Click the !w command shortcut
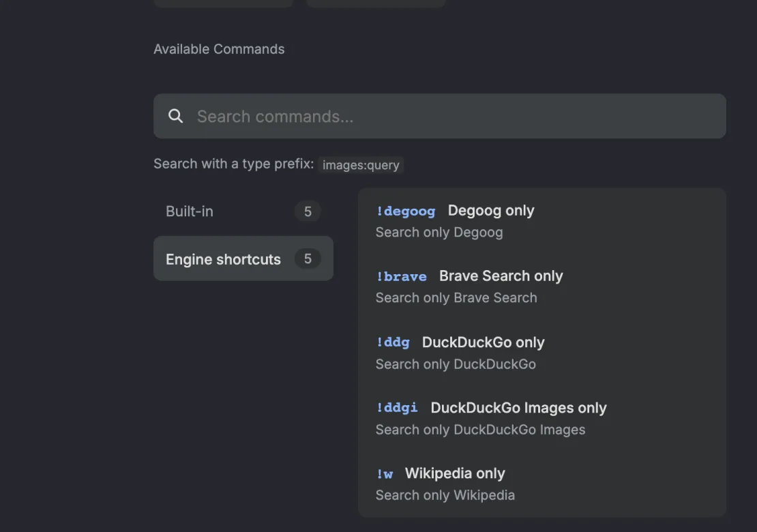 click(x=385, y=473)
